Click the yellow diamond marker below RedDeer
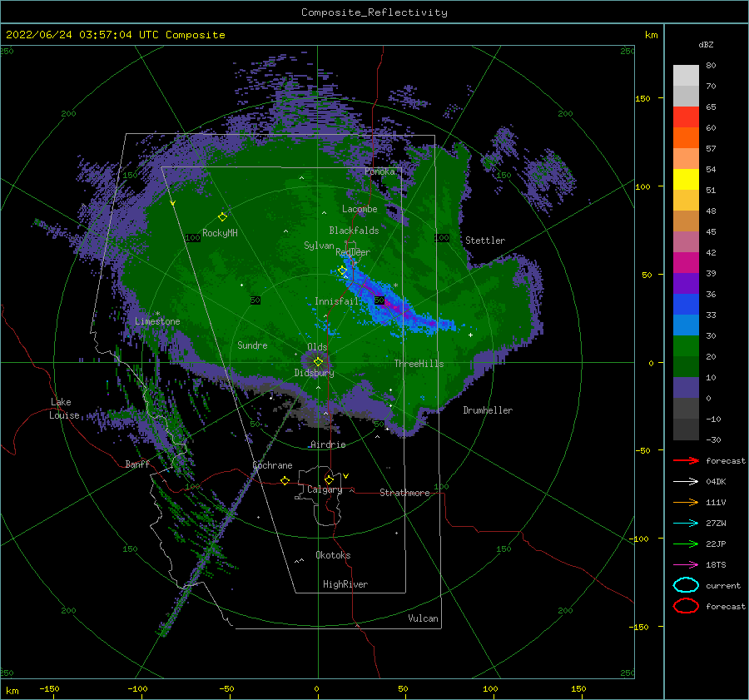 342,271
